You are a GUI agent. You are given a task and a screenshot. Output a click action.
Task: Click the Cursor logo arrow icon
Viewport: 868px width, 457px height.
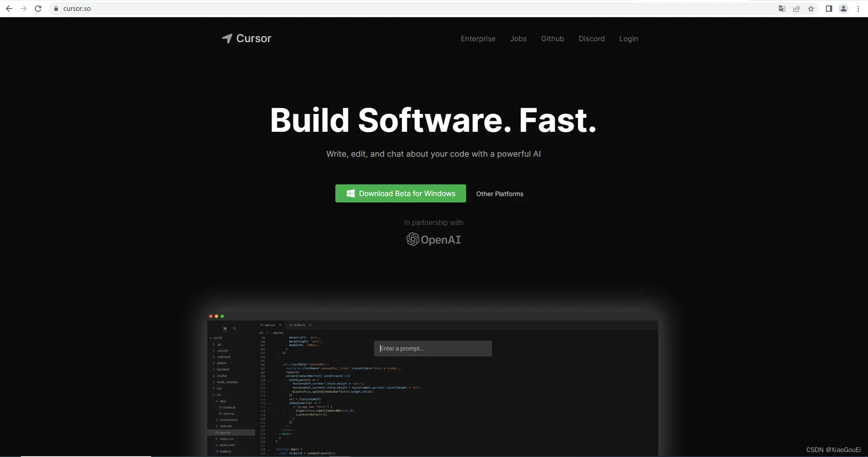[x=227, y=38]
